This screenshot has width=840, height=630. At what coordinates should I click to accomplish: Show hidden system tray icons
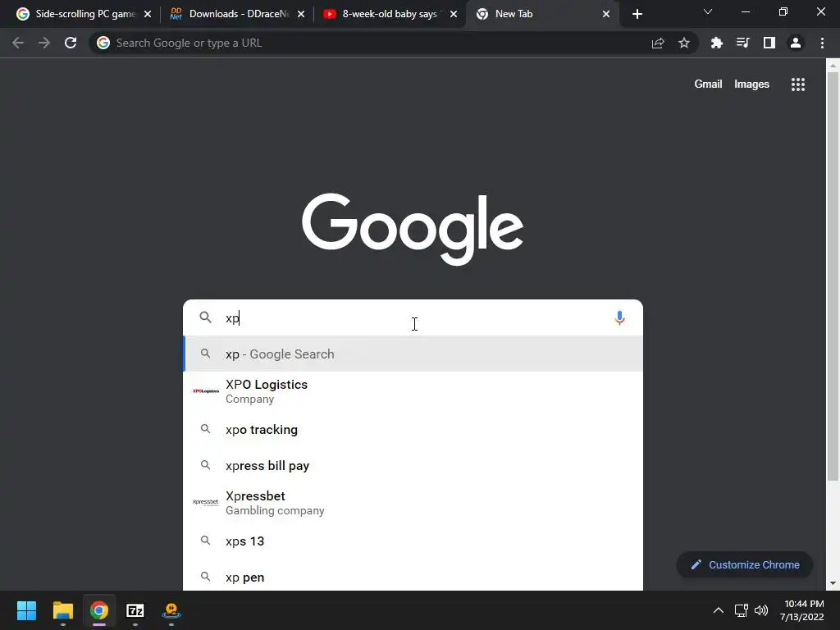pyautogui.click(x=719, y=610)
